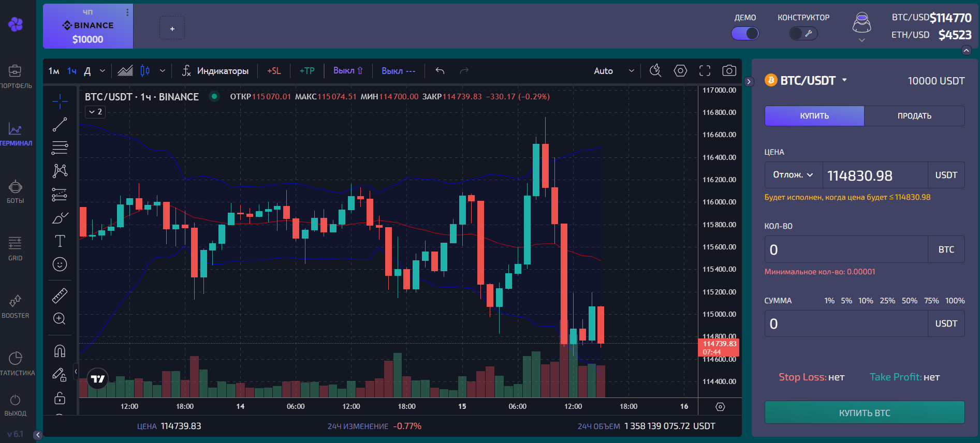Switch to the Sell (Продать) tab

[x=914, y=116]
